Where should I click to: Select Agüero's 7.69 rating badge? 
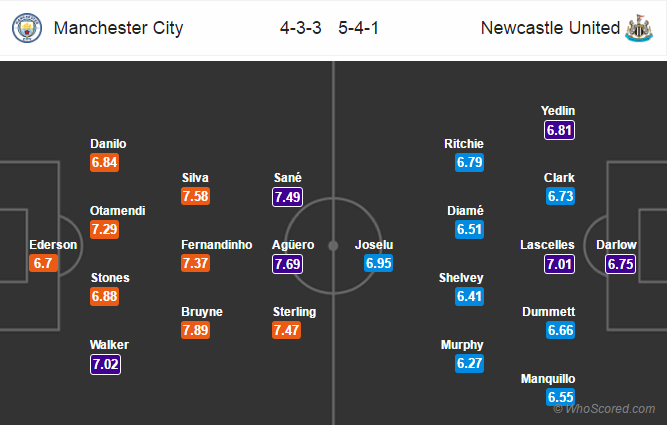pyautogui.click(x=288, y=264)
